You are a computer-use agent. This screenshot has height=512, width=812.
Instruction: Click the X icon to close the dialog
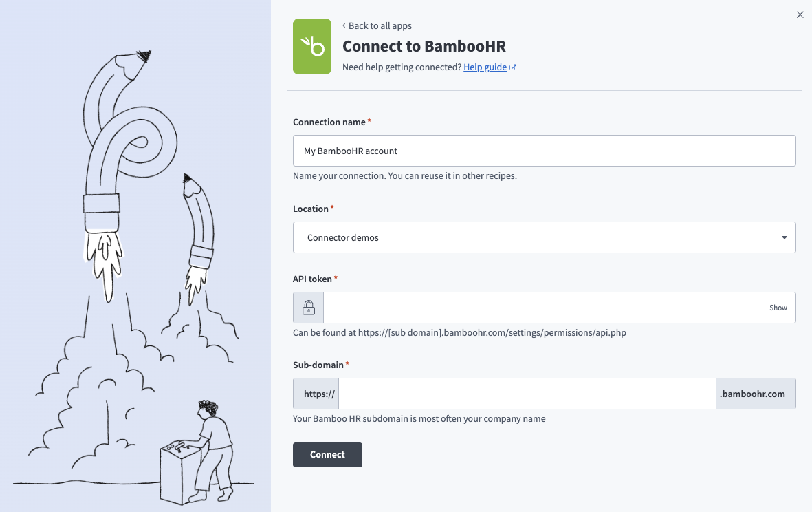tap(800, 14)
